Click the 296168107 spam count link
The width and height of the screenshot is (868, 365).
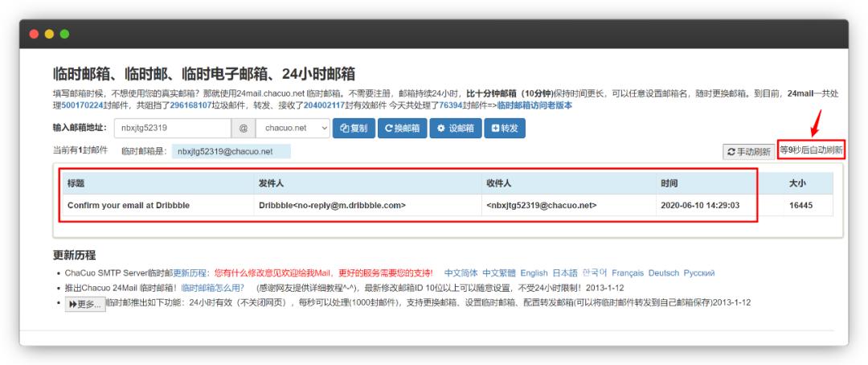[191, 105]
